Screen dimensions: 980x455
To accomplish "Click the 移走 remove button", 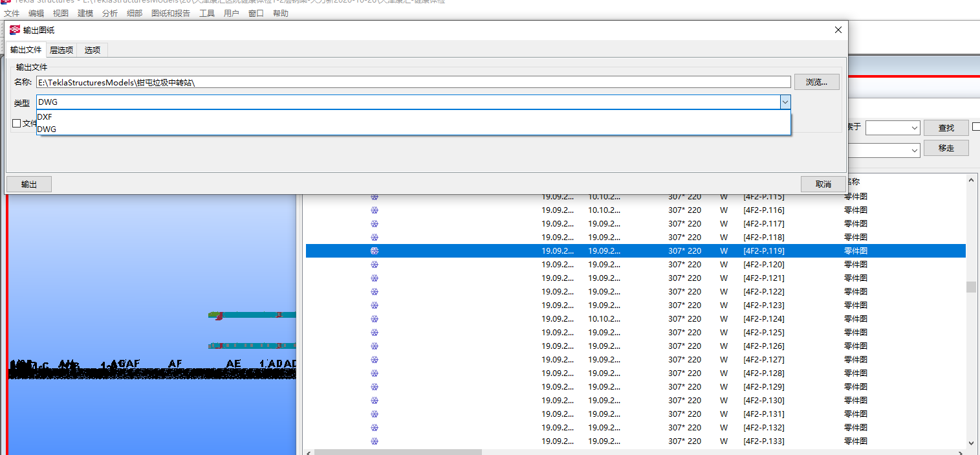I will (946, 148).
